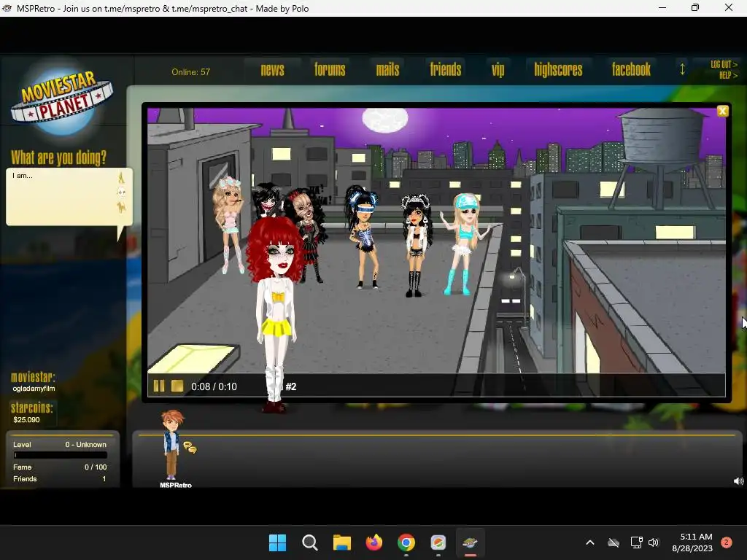Click the Friends count row
The width and height of the screenshot is (747, 560).
[60, 479]
